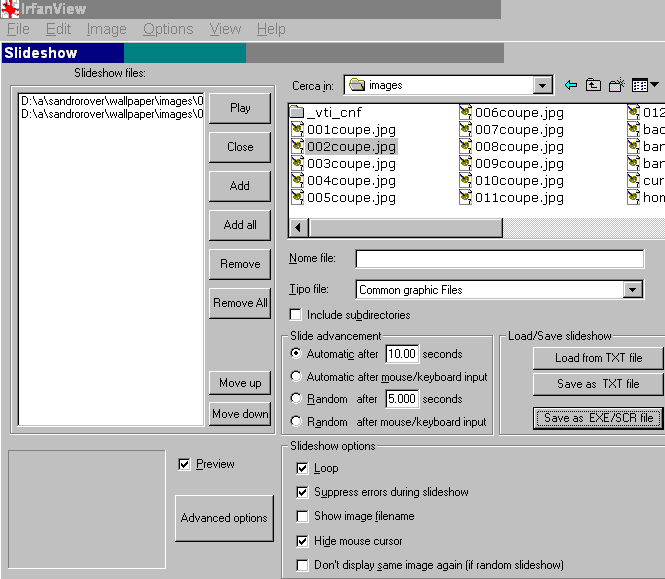Image resolution: width=665 pixels, height=579 pixels.
Task: Click the file icon of 005coupe.jpg
Action: click(297, 197)
